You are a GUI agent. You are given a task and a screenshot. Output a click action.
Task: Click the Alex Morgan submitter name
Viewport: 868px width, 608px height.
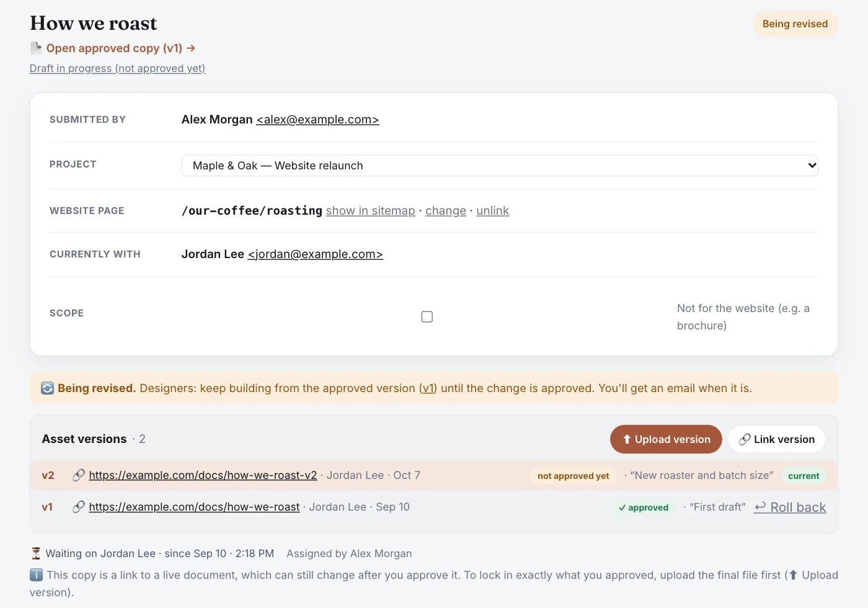point(217,119)
